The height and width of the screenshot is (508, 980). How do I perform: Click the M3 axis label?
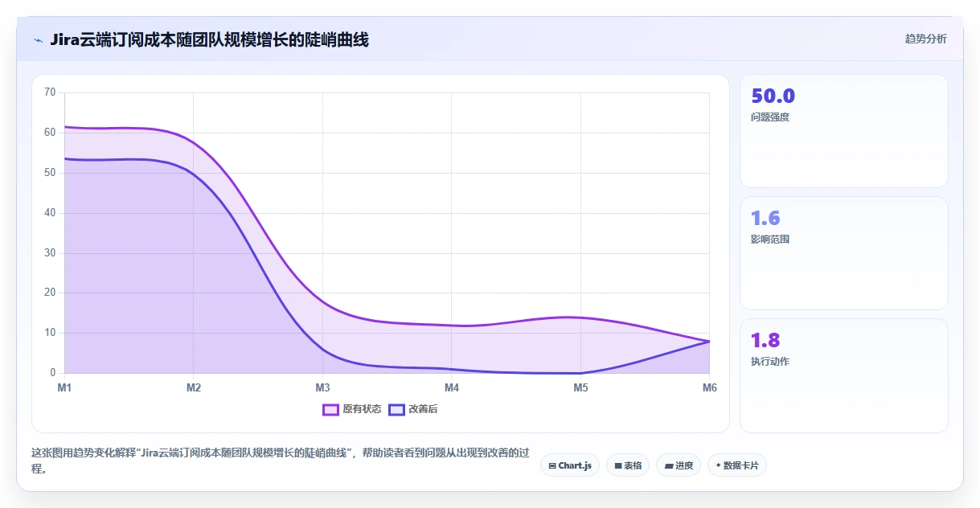click(x=322, y=387)
